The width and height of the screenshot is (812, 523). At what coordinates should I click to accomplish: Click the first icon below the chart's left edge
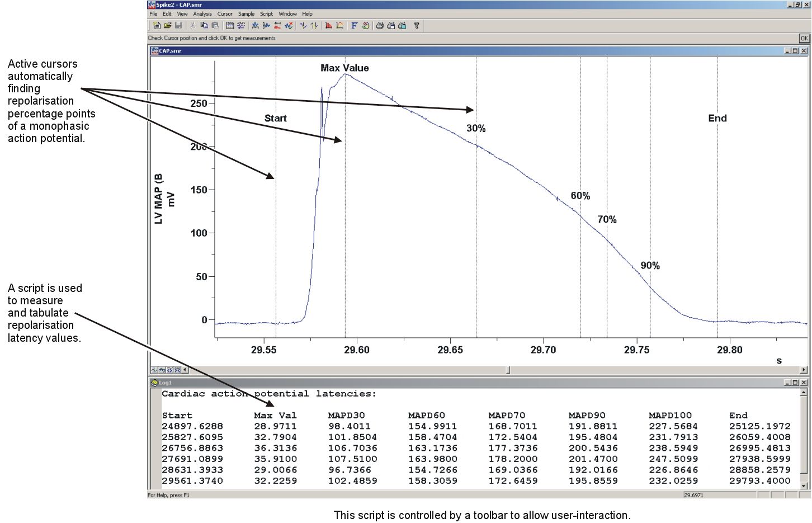tap(154, 370)
